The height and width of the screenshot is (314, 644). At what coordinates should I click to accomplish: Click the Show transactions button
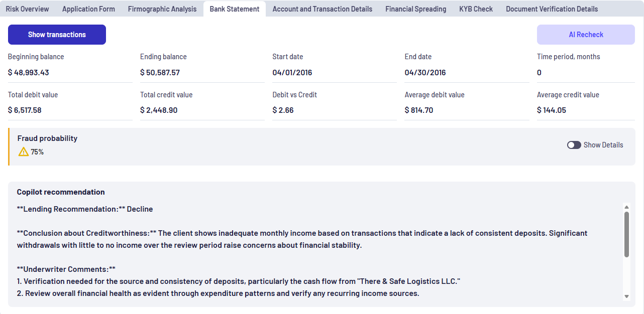point(57,35)
